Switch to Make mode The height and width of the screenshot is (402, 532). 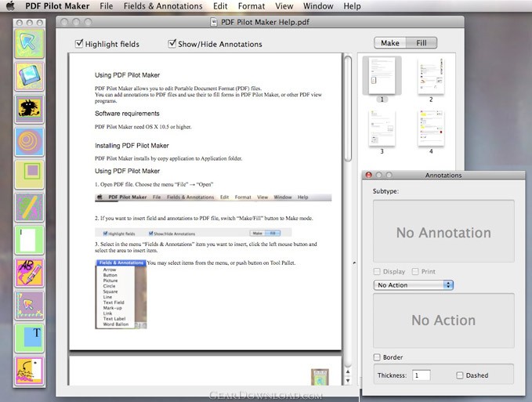point(390,43)
